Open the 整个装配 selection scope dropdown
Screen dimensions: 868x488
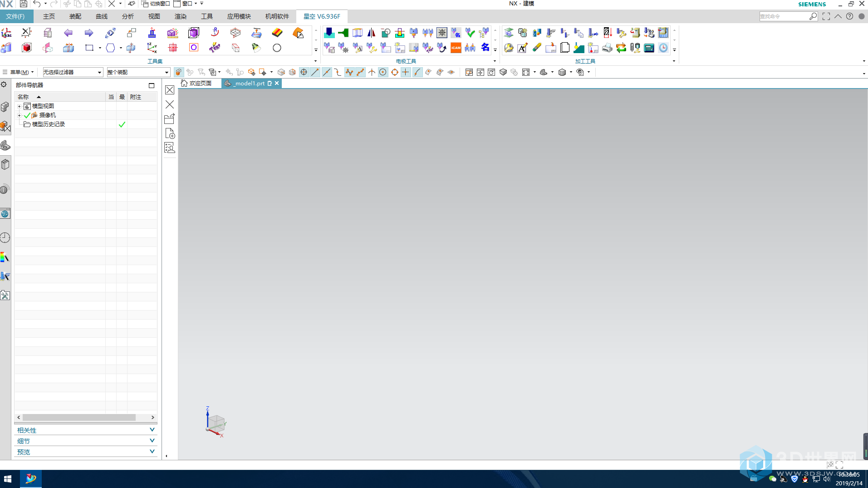(x=138, y=72)
